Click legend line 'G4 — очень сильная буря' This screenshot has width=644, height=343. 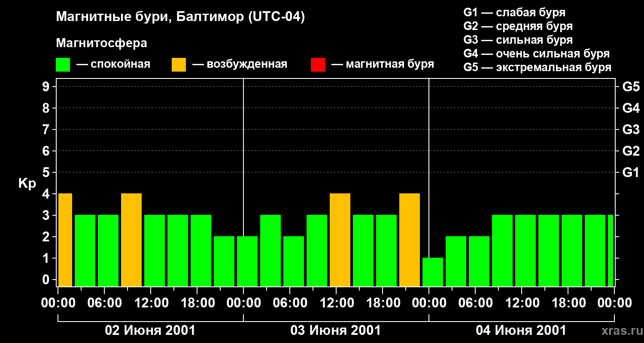(x=536, y=54)
